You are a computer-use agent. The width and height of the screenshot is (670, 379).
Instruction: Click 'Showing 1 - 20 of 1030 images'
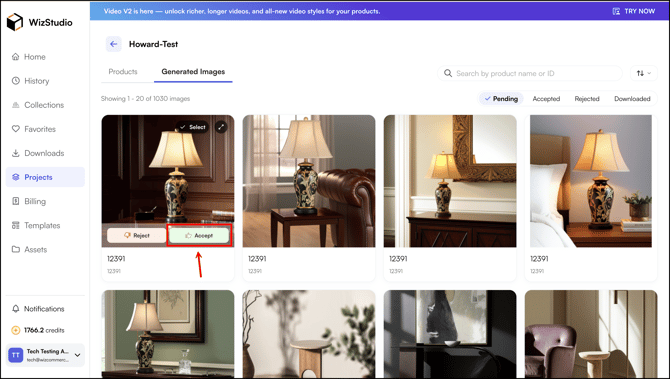click(145, 99)
